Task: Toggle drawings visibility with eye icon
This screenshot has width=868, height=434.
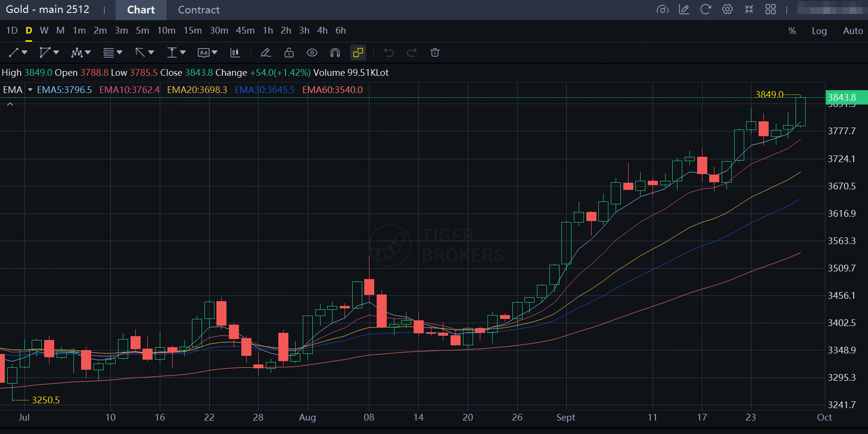Action: tap(312, 53)
